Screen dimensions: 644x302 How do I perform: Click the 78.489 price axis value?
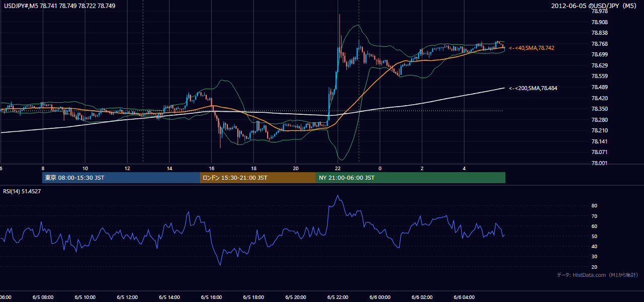[x=599, y=87]
